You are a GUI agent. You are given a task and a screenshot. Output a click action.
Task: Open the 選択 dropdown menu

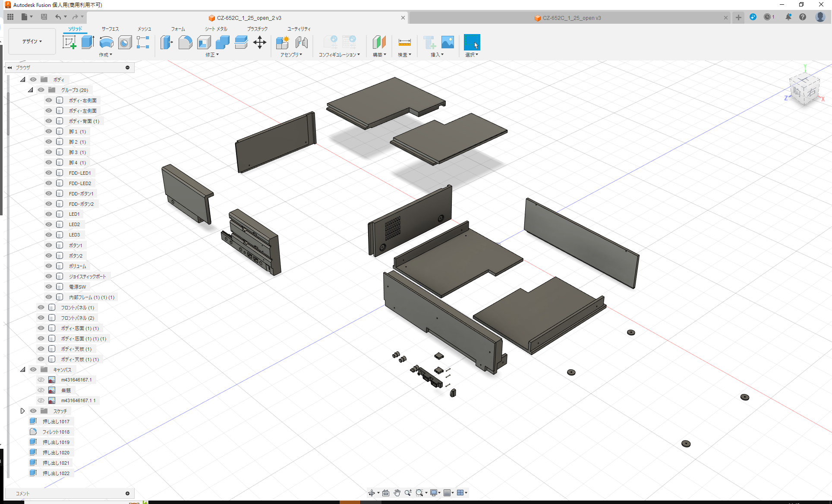(472, 54)
